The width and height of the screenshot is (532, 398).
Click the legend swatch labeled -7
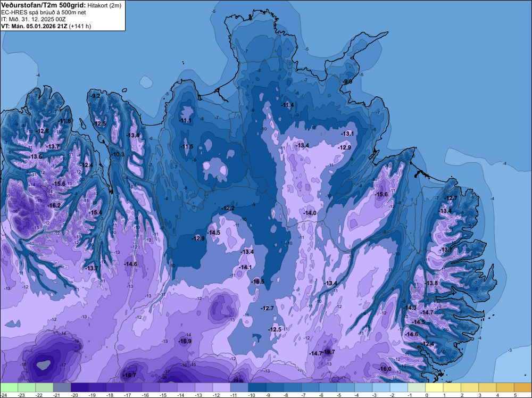pyautogui.click(x=311, y=387)
